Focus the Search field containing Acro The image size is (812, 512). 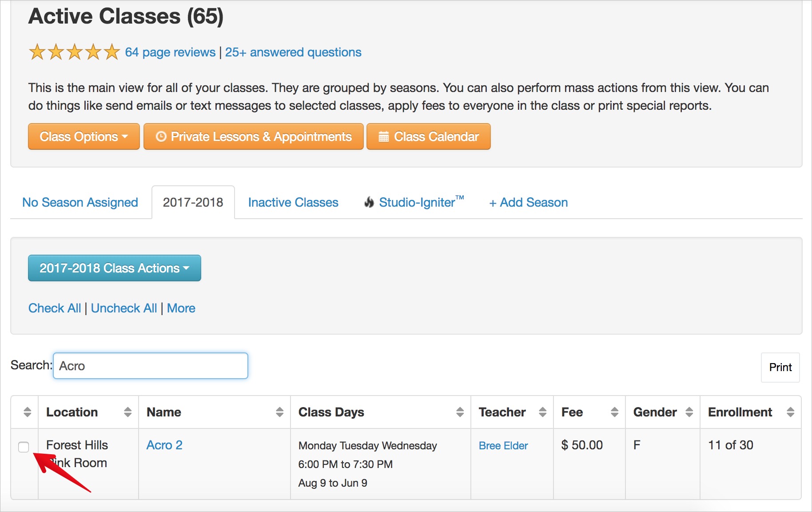tap(151, 366)
